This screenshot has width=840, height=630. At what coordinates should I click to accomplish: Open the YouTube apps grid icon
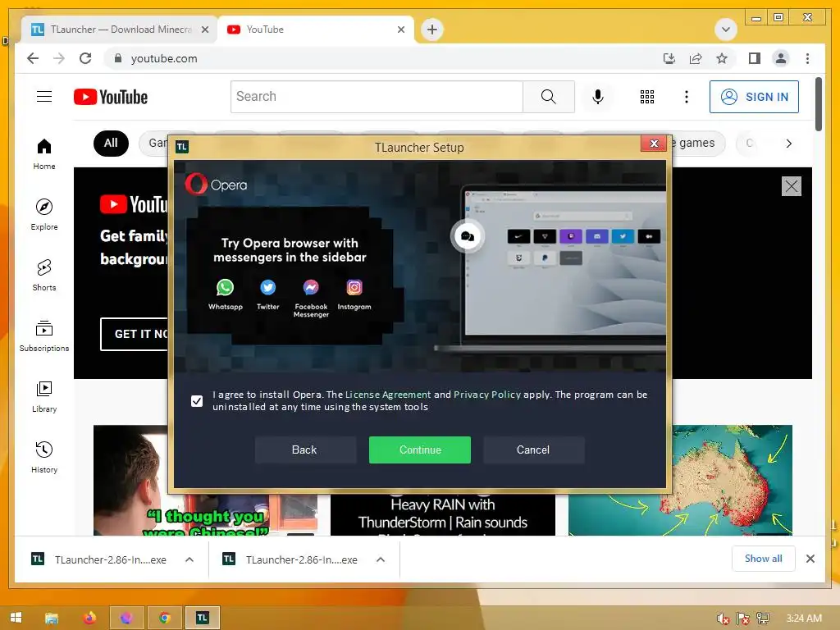pos(646,97)
